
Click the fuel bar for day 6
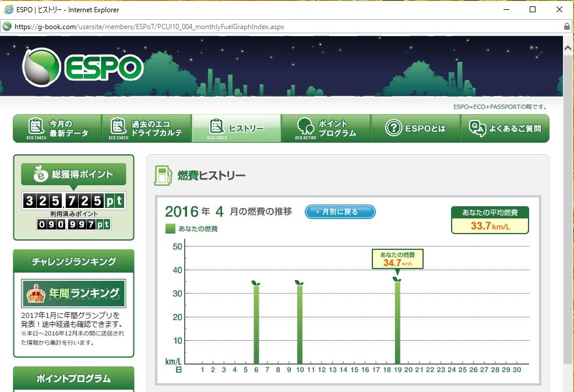point(256,324)
